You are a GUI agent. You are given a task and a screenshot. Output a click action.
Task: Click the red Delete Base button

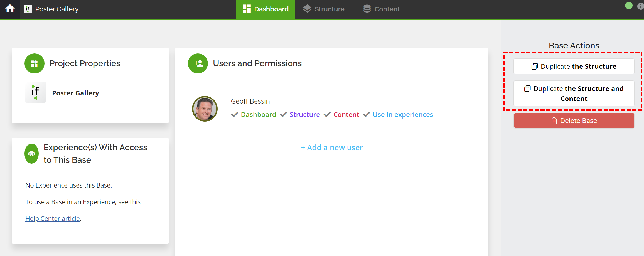tap(574, 120)
